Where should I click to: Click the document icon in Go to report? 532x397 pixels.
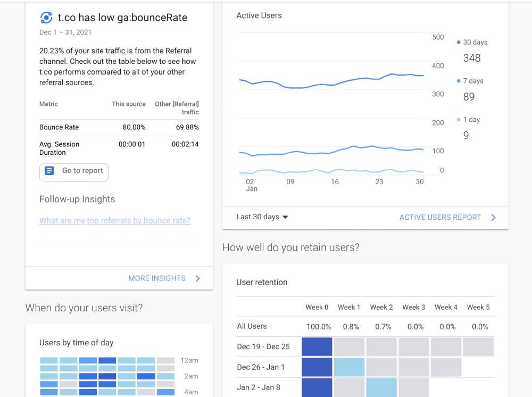[49, 171]
